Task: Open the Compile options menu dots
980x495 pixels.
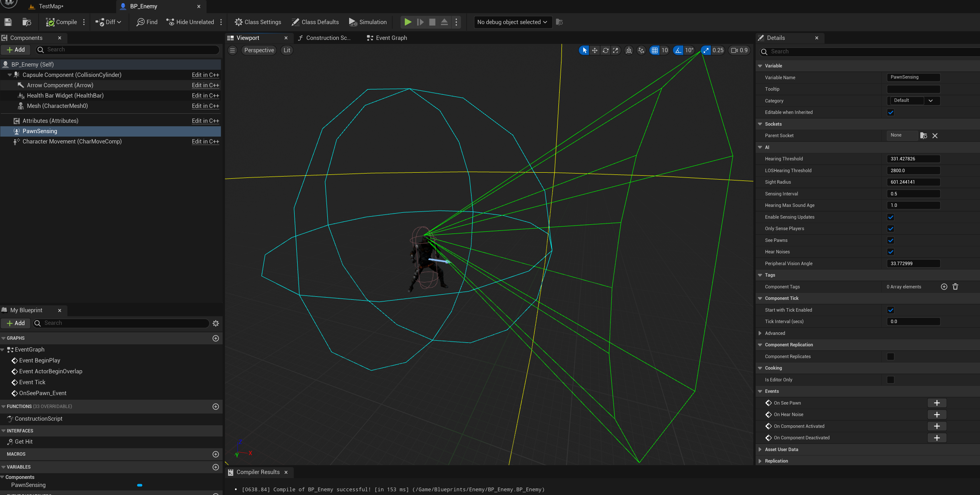Action: pos(84,22)
